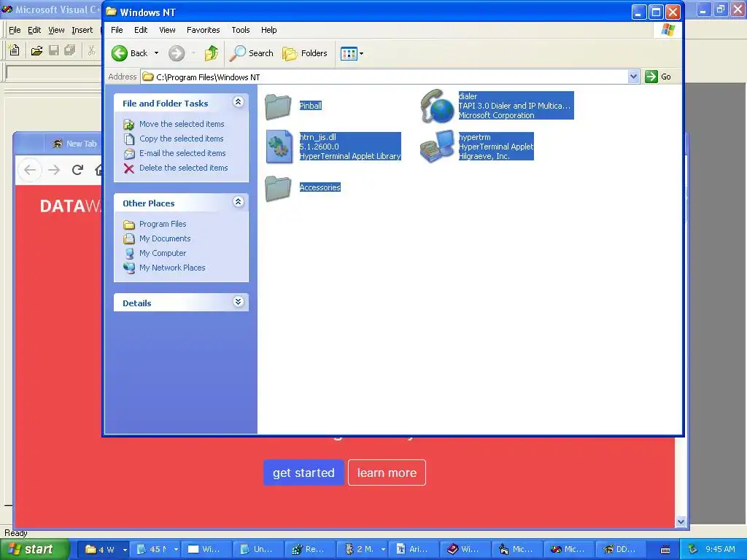
Task: Open the Search pane
Action: (x=251, y=53)
